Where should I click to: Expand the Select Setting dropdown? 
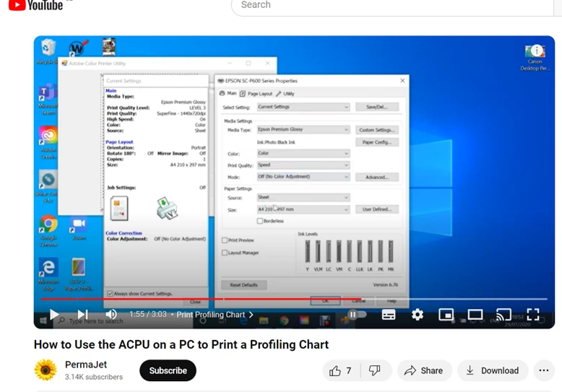[x=303, y=107]
